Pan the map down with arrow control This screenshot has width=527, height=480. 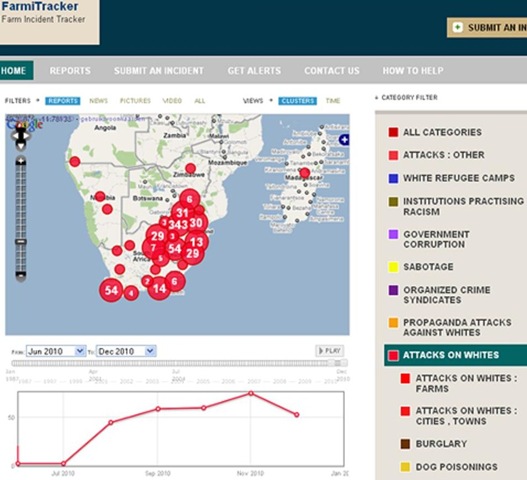pyautogui.click(x=21, y=146)
